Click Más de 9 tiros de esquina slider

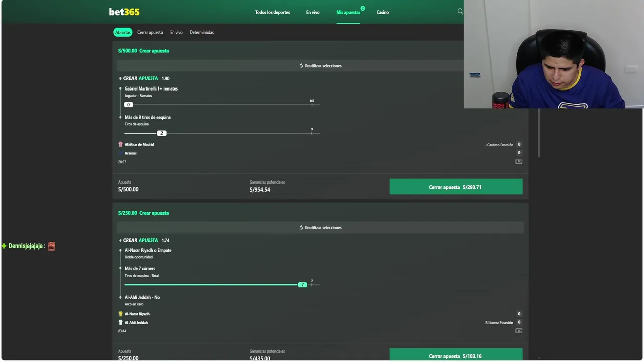pos(222,133)
